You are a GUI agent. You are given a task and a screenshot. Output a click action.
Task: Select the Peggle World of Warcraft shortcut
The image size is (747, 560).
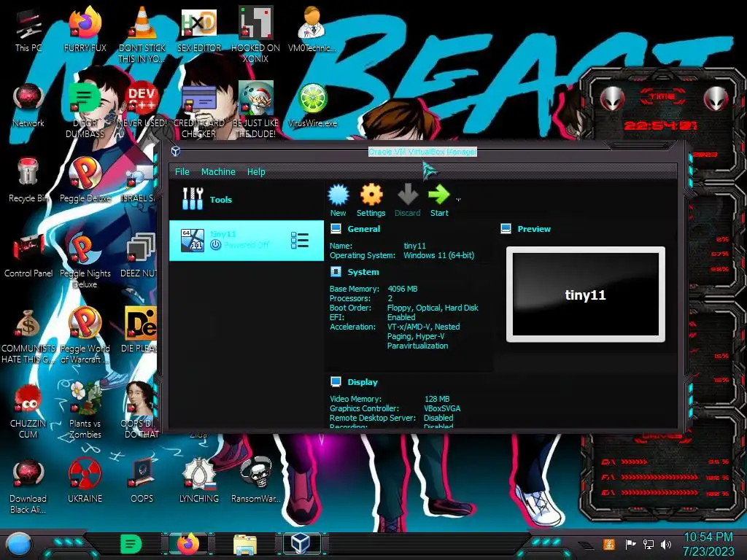[x=85, y=335]
